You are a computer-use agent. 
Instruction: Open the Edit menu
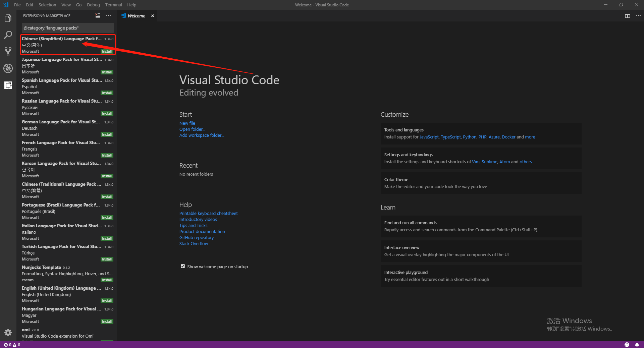pyautogui.click(x=30, y=5)
